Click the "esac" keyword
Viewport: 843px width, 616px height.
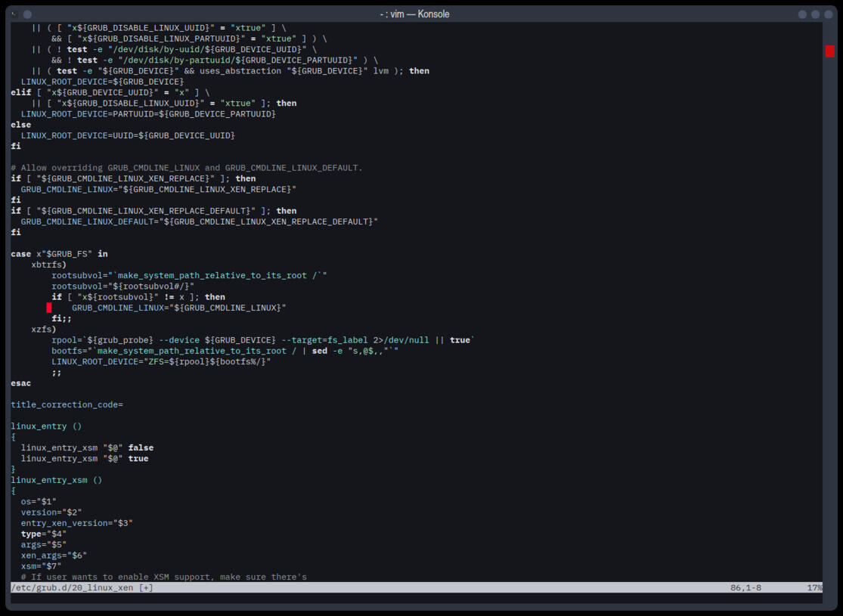[21, 382]
